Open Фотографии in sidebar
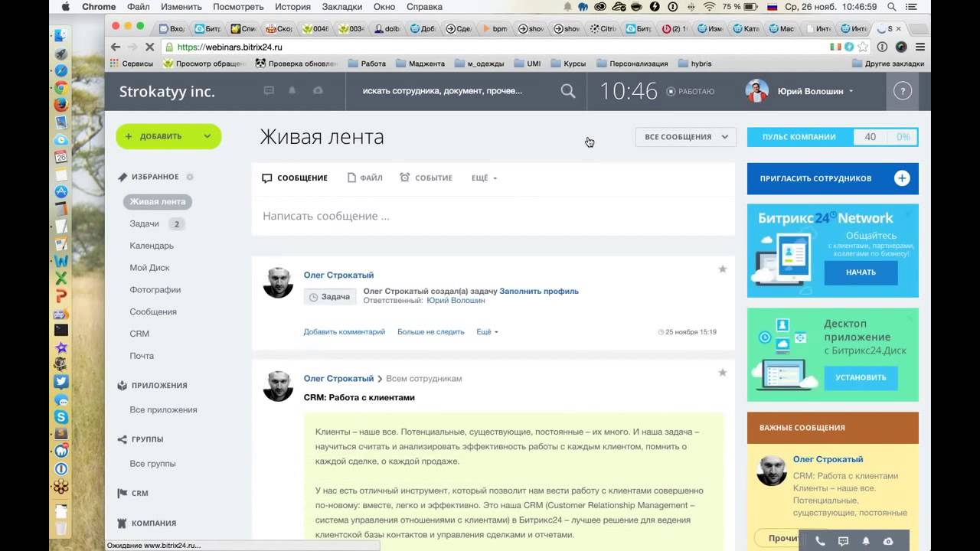 (x=155, y=290)
